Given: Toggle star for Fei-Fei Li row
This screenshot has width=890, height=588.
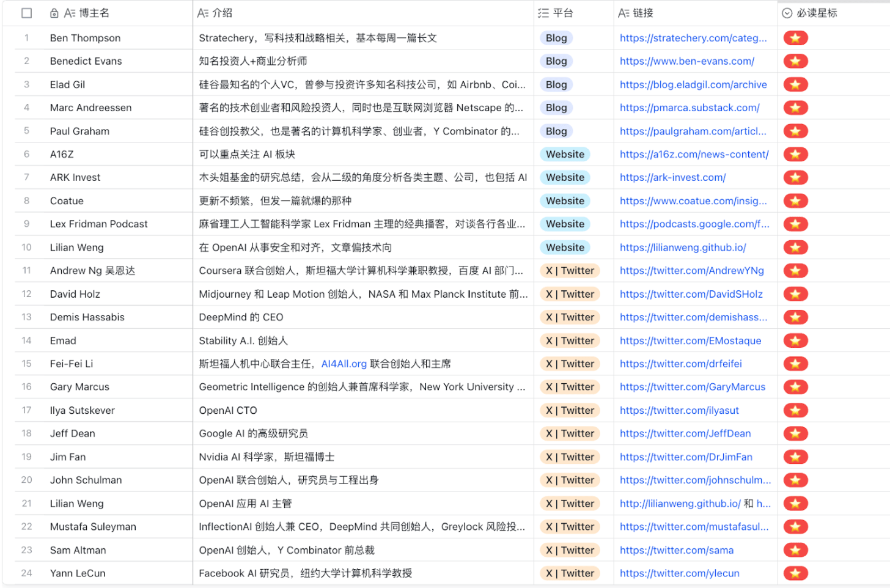Looking at the screenshot, I should pos(795,364).
